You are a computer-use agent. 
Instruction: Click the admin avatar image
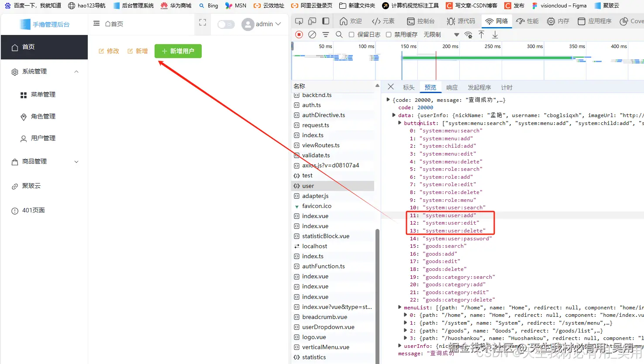click(x=248, y=24)
